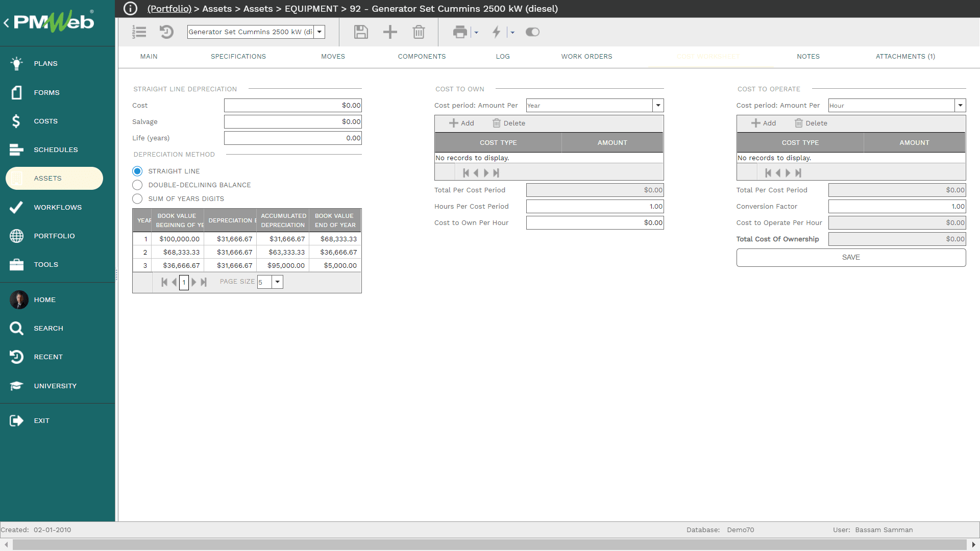980x551 pixels.
Task: Click the Life (years) input field
Action: point(293,138)
